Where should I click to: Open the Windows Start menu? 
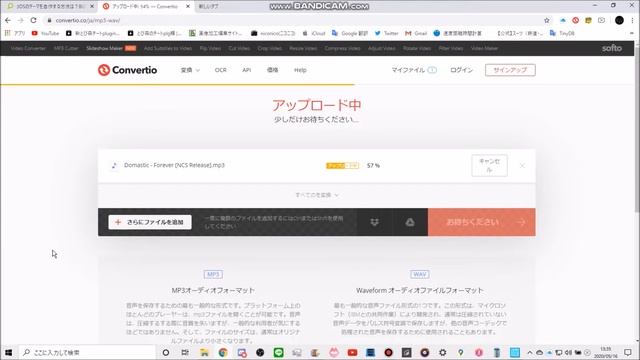[x=9, y=352]
